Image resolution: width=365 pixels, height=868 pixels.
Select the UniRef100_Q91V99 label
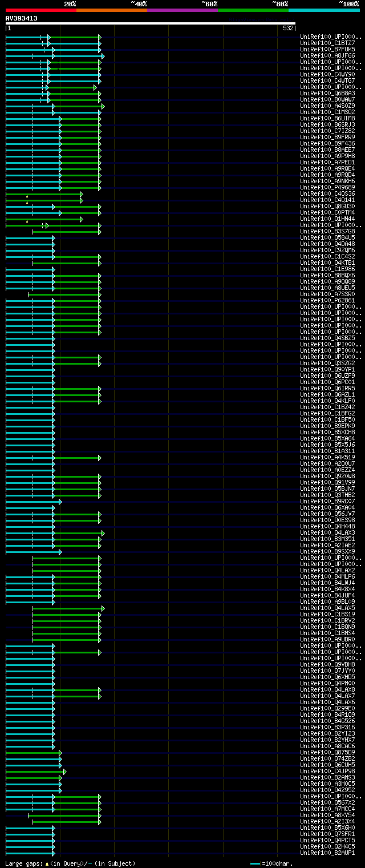[328, 482]
